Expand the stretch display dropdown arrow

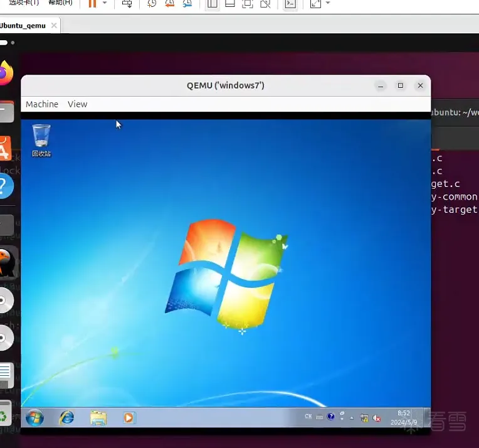(328, 3)
